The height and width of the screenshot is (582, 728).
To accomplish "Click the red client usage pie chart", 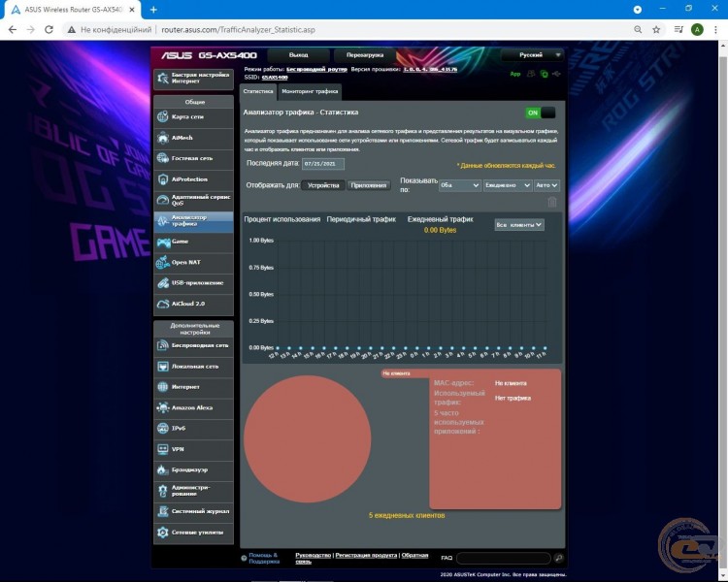I will pyautogui.click(x=308, y=438).
